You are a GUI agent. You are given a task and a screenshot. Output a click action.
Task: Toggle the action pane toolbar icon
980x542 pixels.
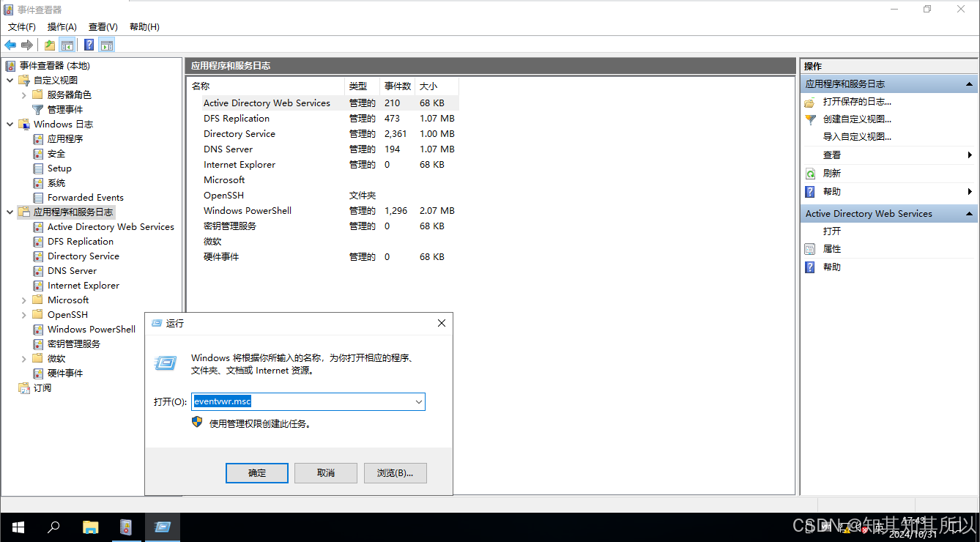pyautogui.click(x=107, y=45)
